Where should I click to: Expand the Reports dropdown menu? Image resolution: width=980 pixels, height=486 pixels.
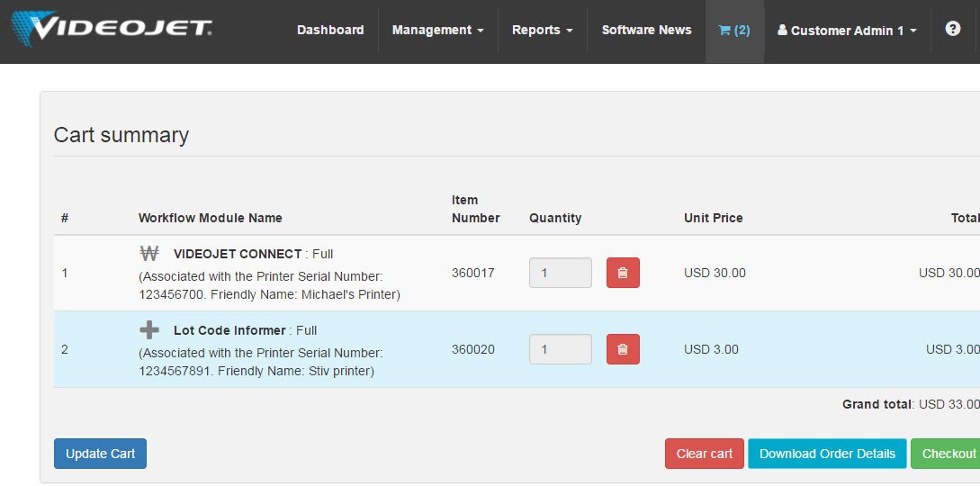coord(542,30)
